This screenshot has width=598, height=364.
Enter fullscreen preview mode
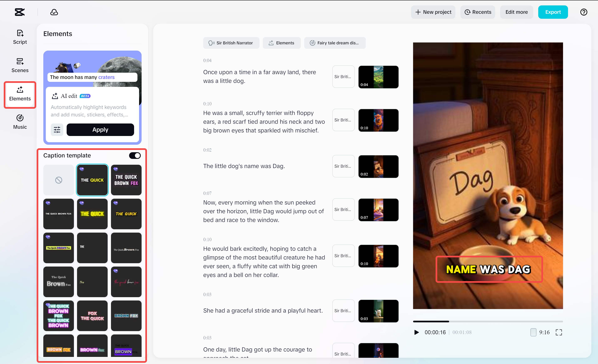559,332
